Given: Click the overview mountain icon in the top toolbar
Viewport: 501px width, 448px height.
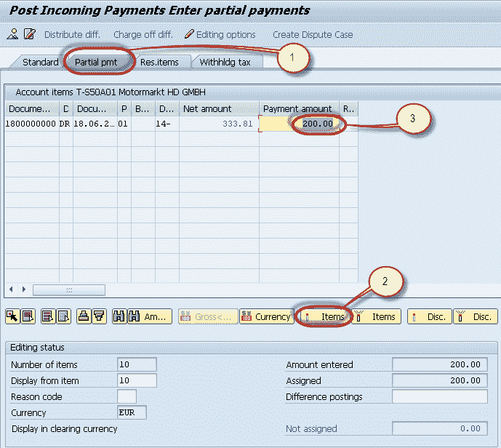Looking at the screenshot, I should tap(12, 34).
